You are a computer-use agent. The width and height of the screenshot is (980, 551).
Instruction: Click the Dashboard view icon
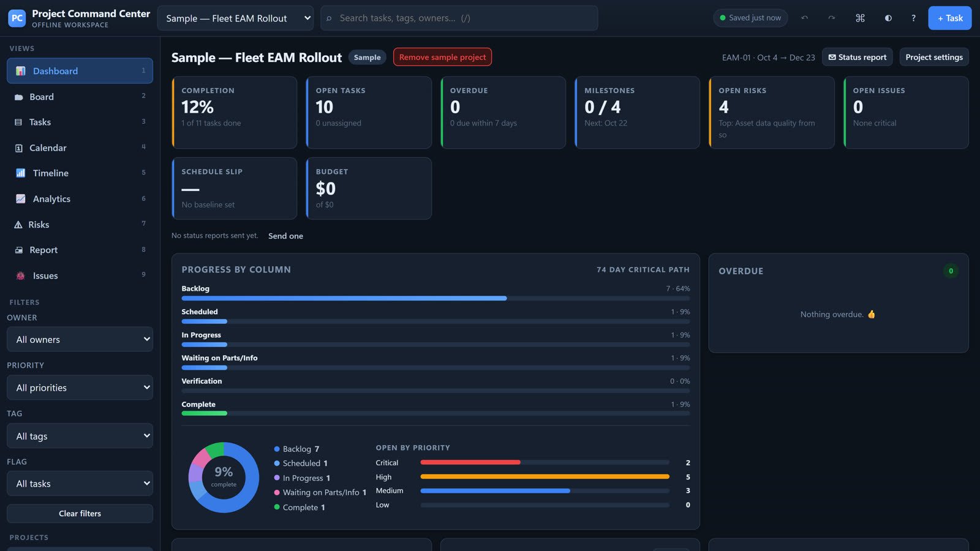(20, 71)
